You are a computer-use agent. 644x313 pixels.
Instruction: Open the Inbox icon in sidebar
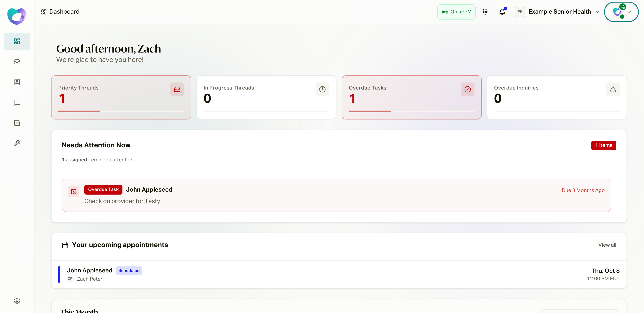point(17,62)
